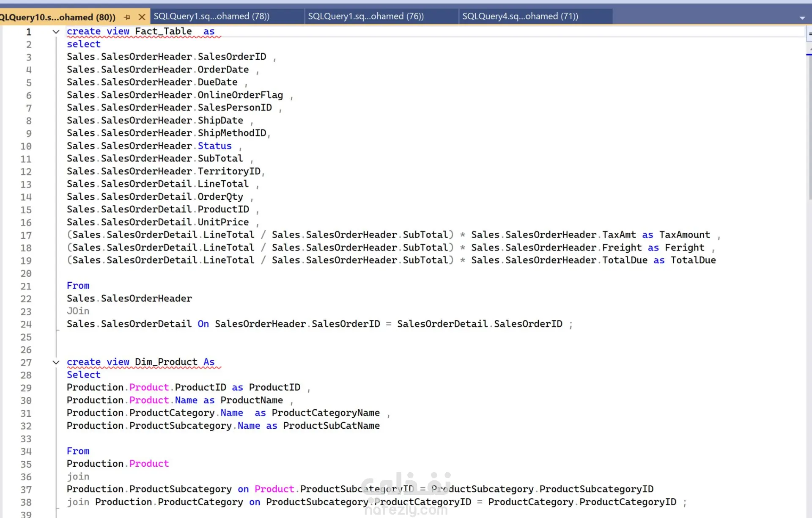Collapse the Dim_Product view code block
Viewport: 812px width, 518px height.
coord(56,362)
